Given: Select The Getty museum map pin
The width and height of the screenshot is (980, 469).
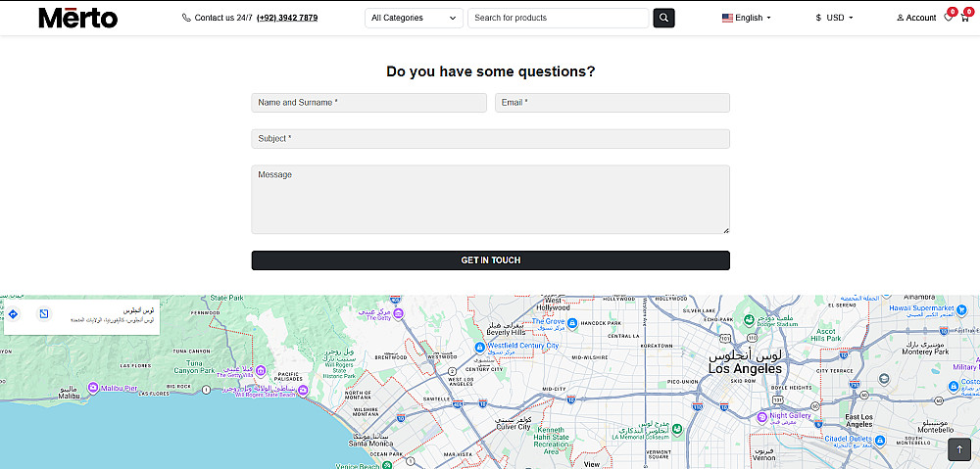Looking at the screenshot, I should tap(398, 313).
